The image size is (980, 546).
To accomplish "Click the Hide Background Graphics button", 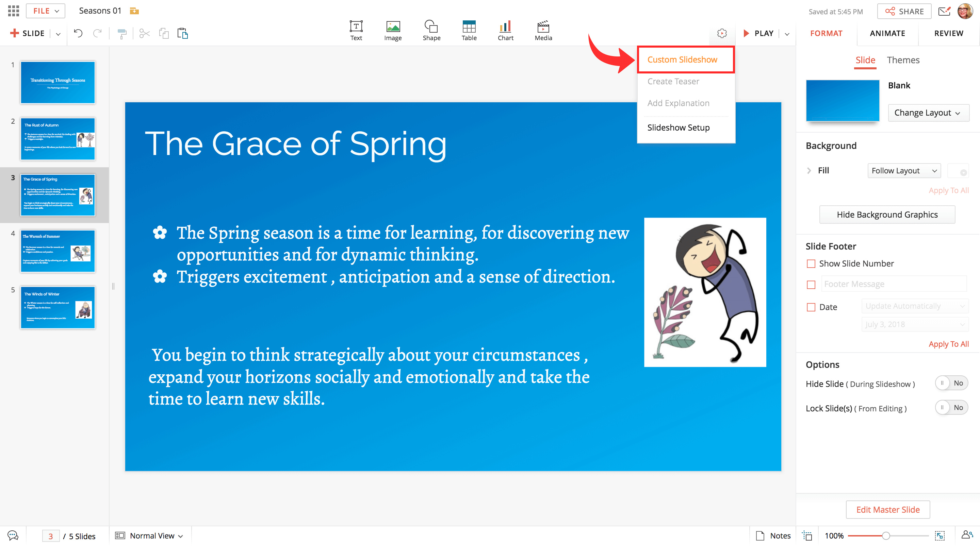I will pyautogui.click(x=887, y=215).
